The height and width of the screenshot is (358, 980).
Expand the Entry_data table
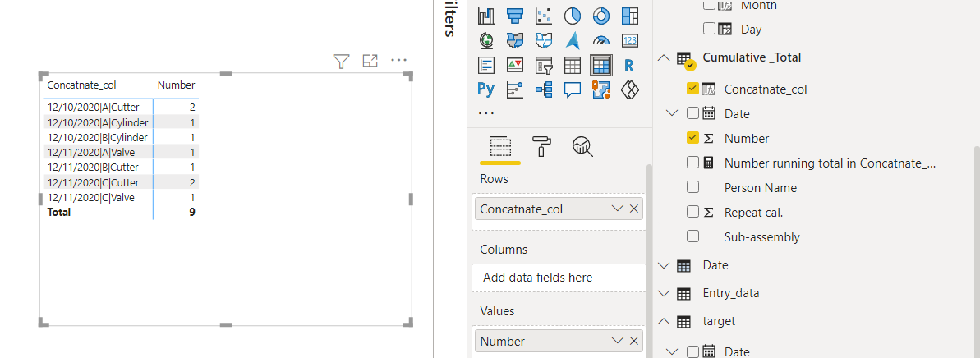(x=664, y=294)
